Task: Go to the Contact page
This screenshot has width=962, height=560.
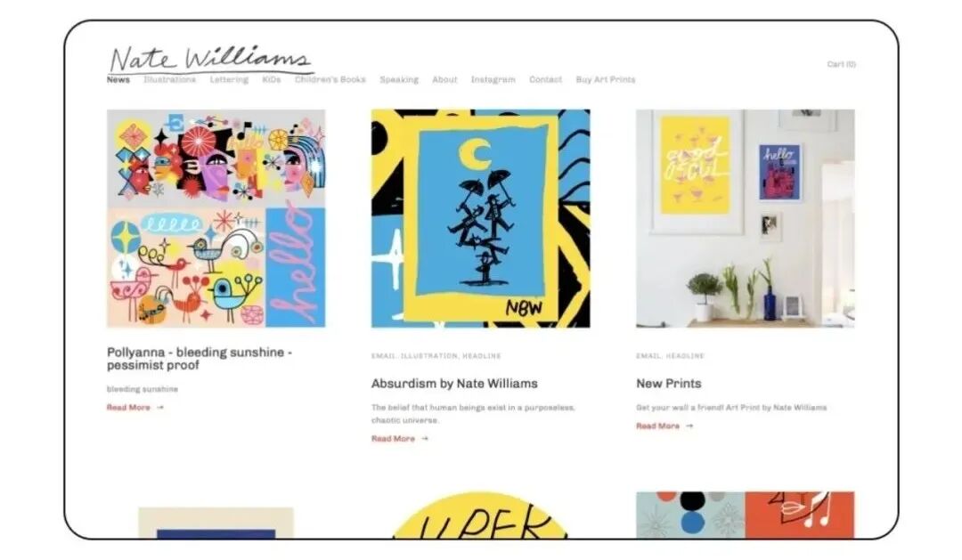Action: (x=545, y=80)
